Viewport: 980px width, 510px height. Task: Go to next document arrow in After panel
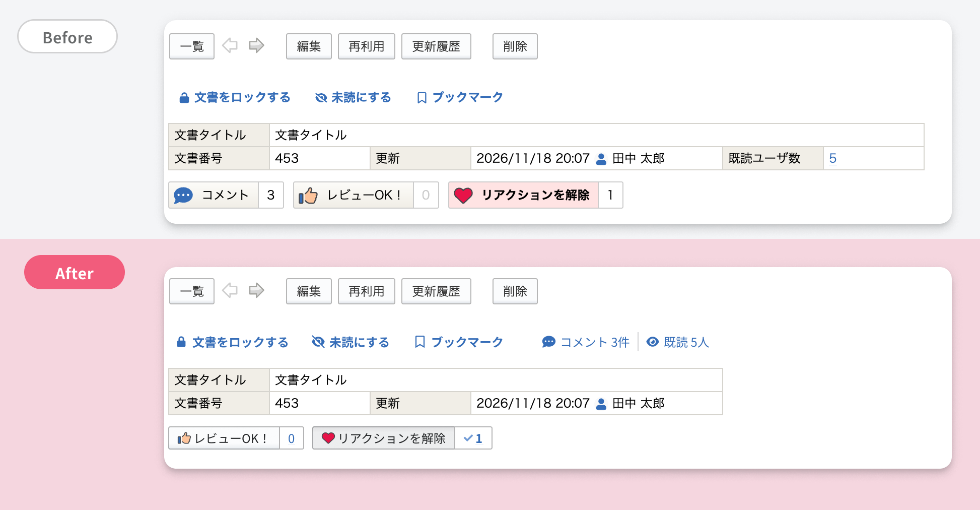[257, 290]
